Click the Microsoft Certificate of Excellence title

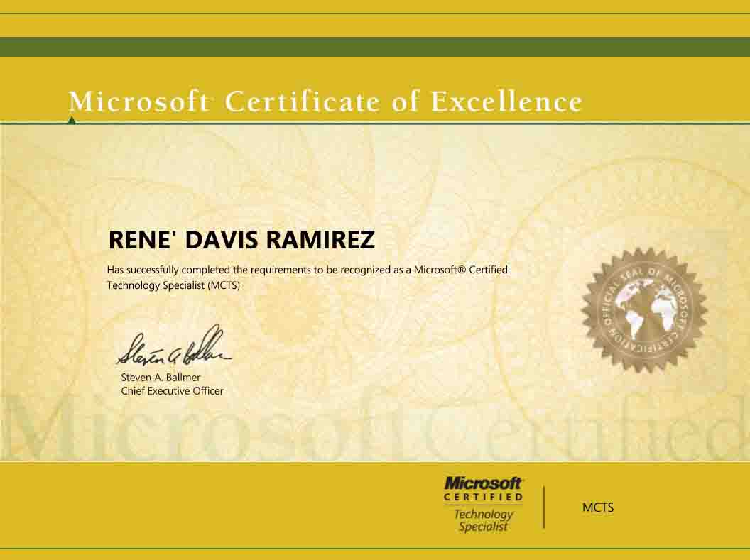click(x=325, y=101)
